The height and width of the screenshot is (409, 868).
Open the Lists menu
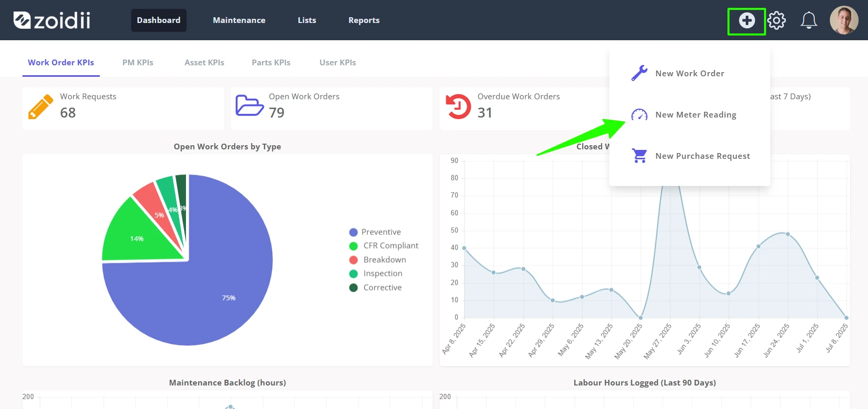pos(307,20)
